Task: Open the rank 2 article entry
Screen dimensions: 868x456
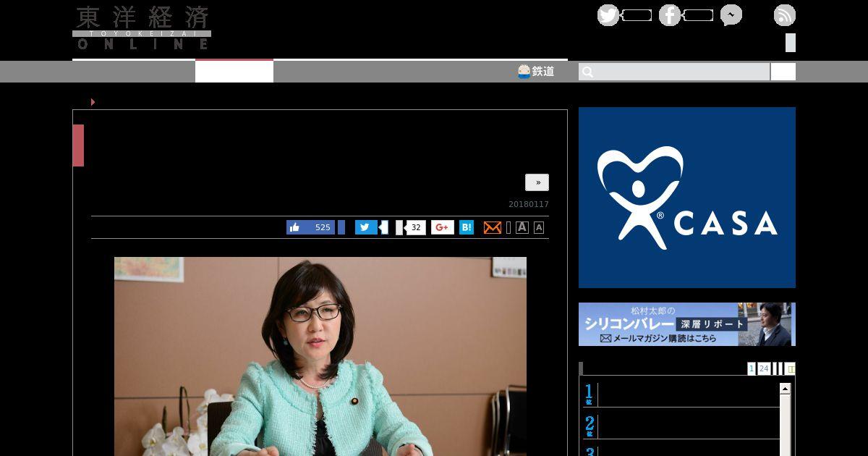Action: click(x=681, y=426)
